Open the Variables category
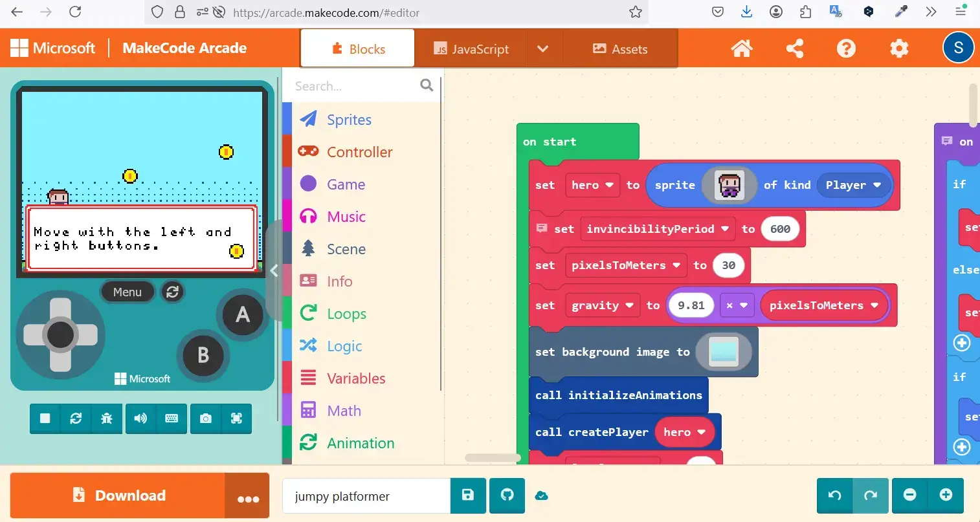Image resolution: width=980 pixels, height=522 pixels. pyautogui.click(x=362, y=378)
